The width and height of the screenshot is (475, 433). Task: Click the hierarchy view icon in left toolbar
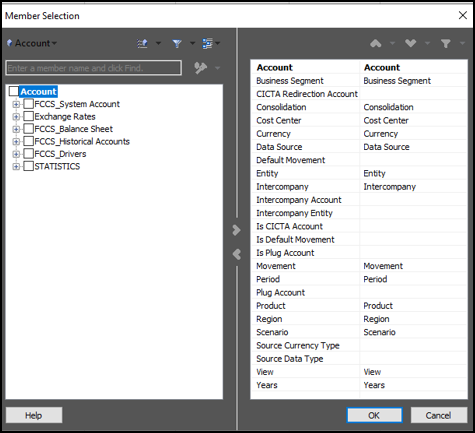207,43
